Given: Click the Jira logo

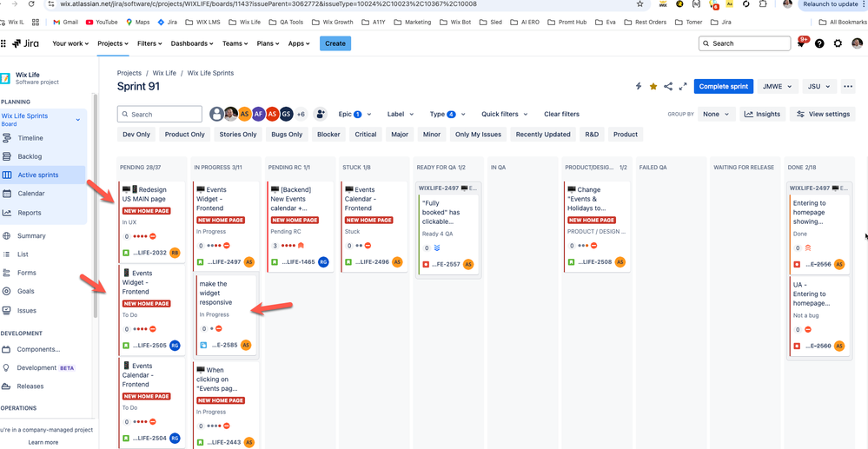Looking at the screenshot, I should tap(25, 43).
